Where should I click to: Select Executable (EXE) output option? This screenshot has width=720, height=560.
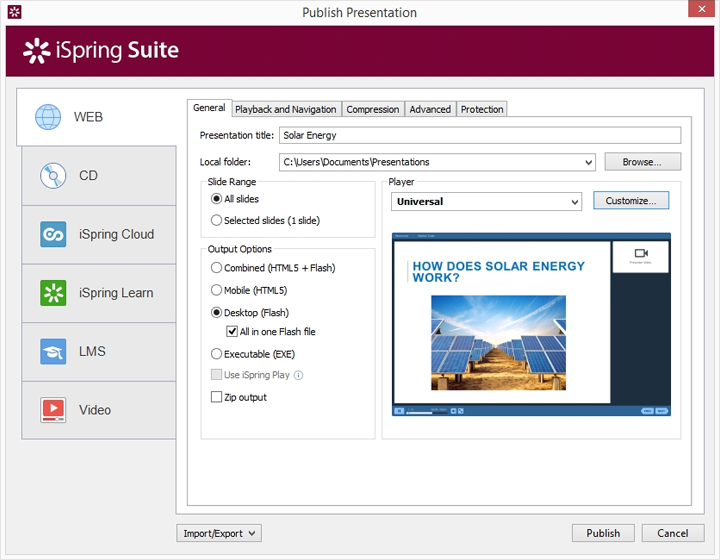point(216,354)
